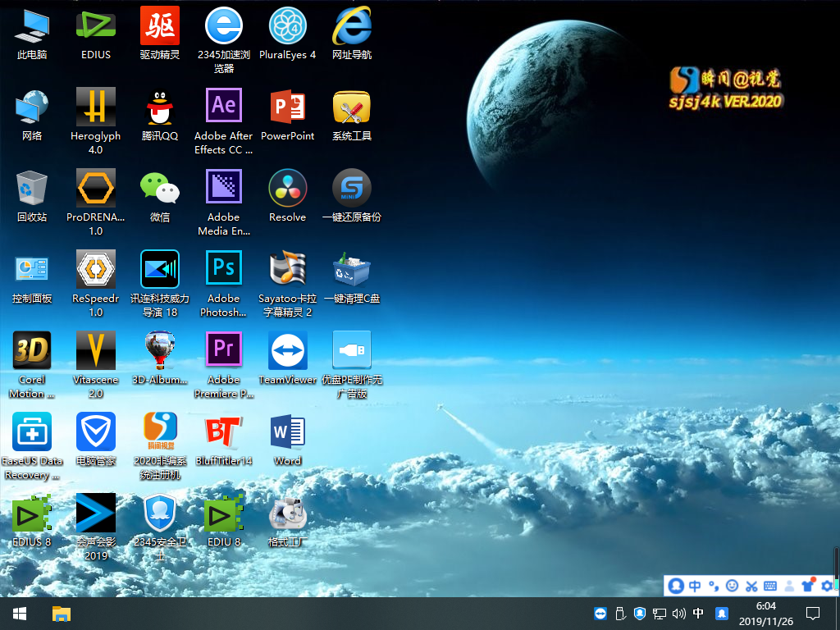Open 腾讯QQ penguin icon
The height and width of the screenshot is (630, 840).
(160, 107)
